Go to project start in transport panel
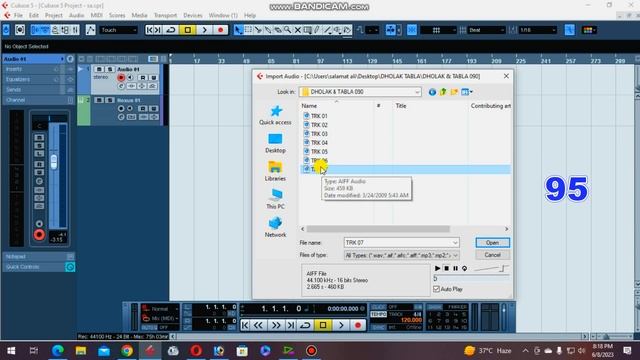 [x=245, y=325]
